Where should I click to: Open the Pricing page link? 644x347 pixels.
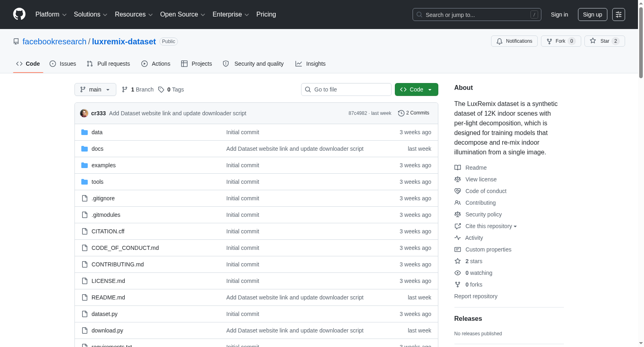[x=266, y=15]
